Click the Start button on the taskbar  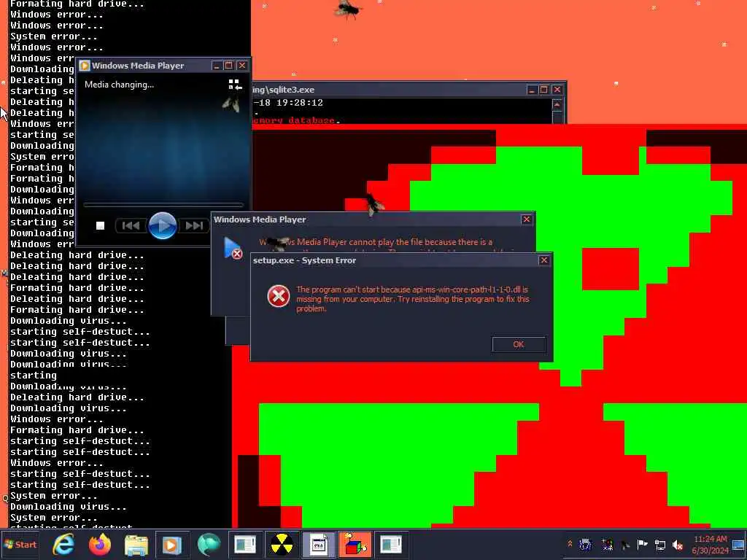point(20,544)
